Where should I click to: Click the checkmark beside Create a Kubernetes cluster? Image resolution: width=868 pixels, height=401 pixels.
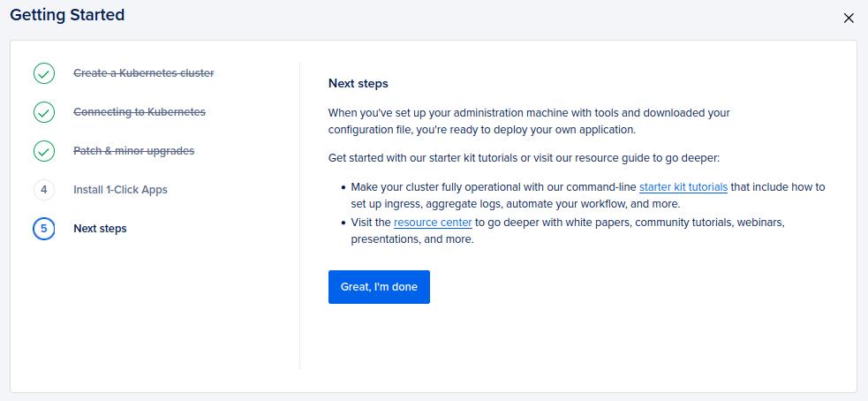44,73
